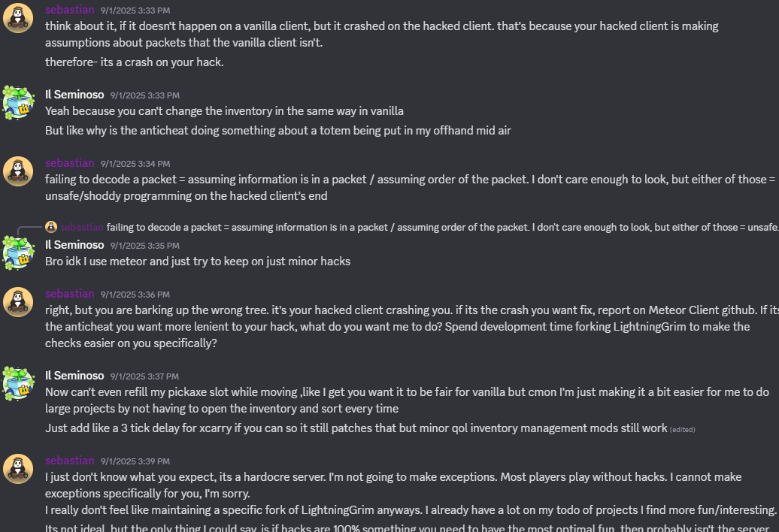Click sebastian's avatar on the 3:34 PM message

tap(18, 171)
